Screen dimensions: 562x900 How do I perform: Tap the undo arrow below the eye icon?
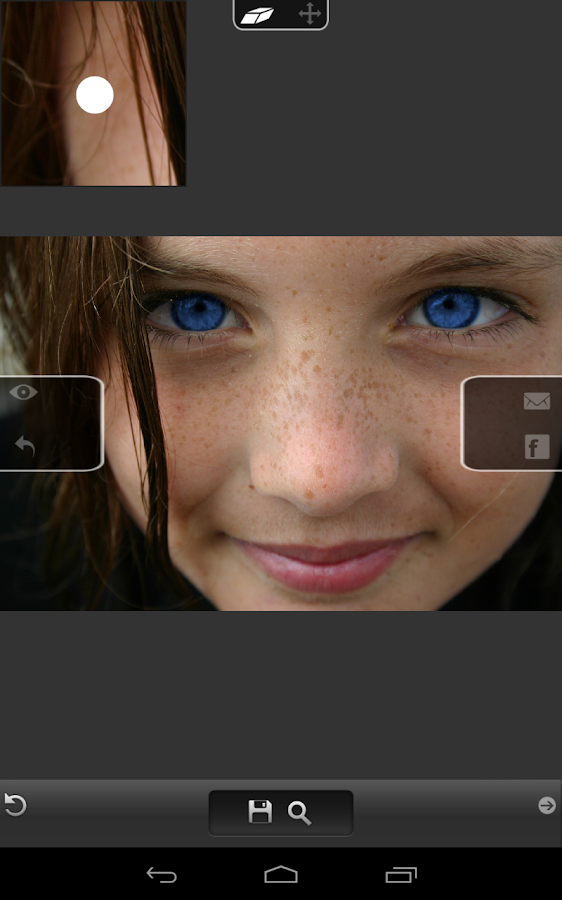tap(25, 445)
